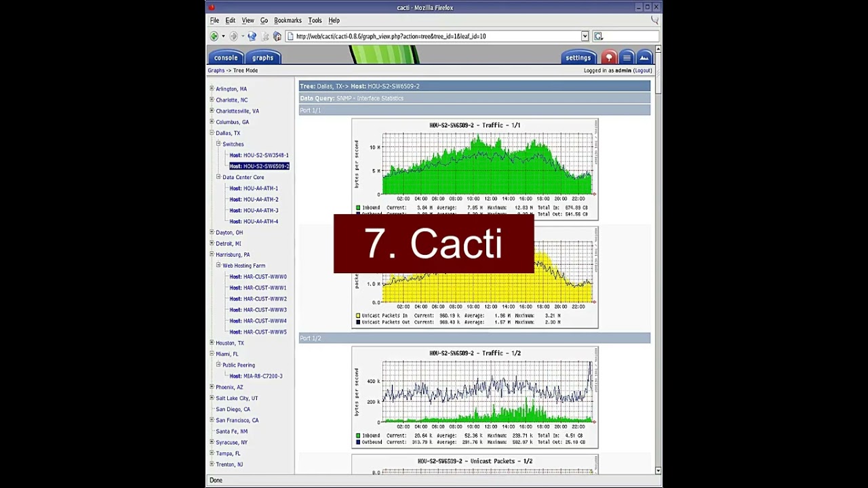Viewport: 868px width, 488px height.
Task: Click the Stop loading icon
Action: pos(265,37)
